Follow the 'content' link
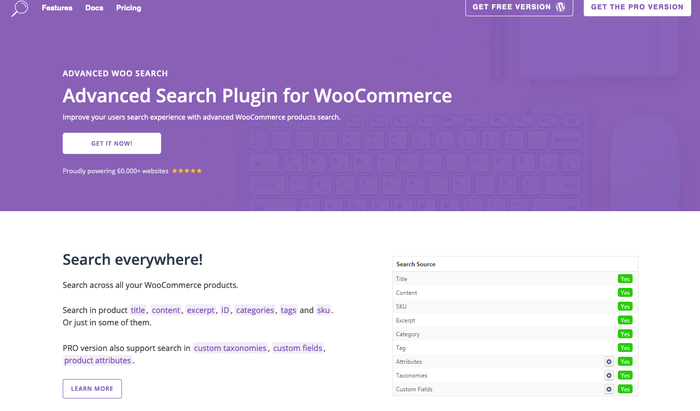 (166, 310)
